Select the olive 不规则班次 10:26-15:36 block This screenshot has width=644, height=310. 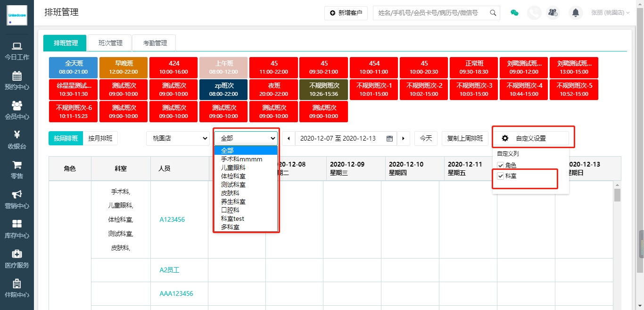(323, 90)
